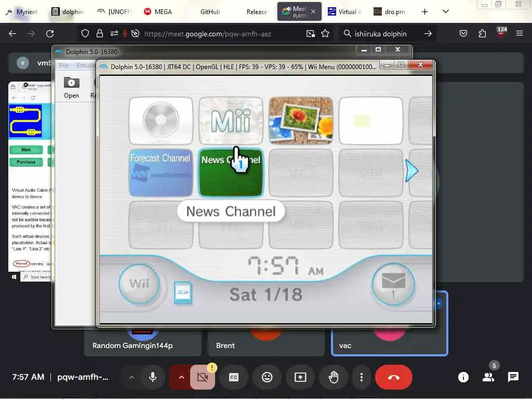Bookmark this page with the star
532x399 pixels.
(325, 34)
